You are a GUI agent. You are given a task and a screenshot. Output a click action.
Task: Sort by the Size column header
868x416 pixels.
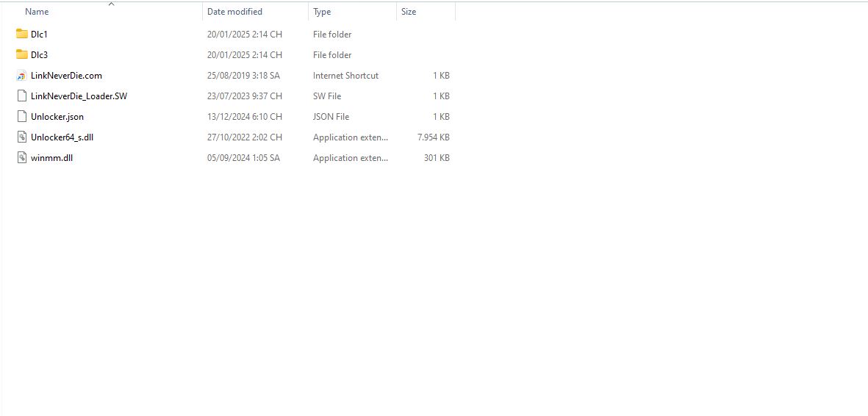coord(409,12)
